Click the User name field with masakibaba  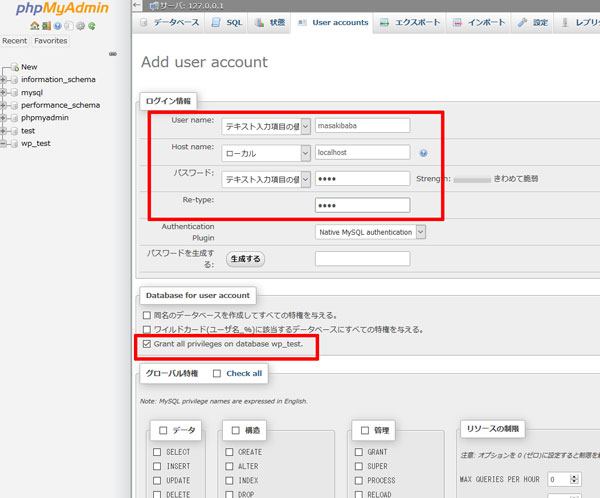[362, 126]
